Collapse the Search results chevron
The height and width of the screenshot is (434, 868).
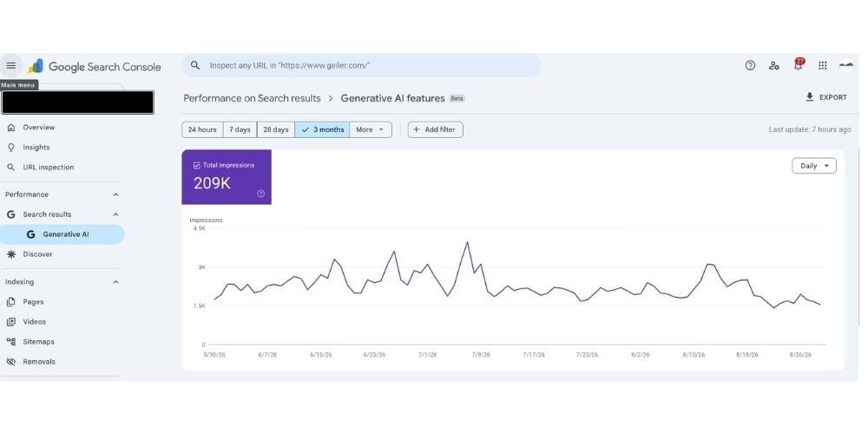[x=115, y=214]
